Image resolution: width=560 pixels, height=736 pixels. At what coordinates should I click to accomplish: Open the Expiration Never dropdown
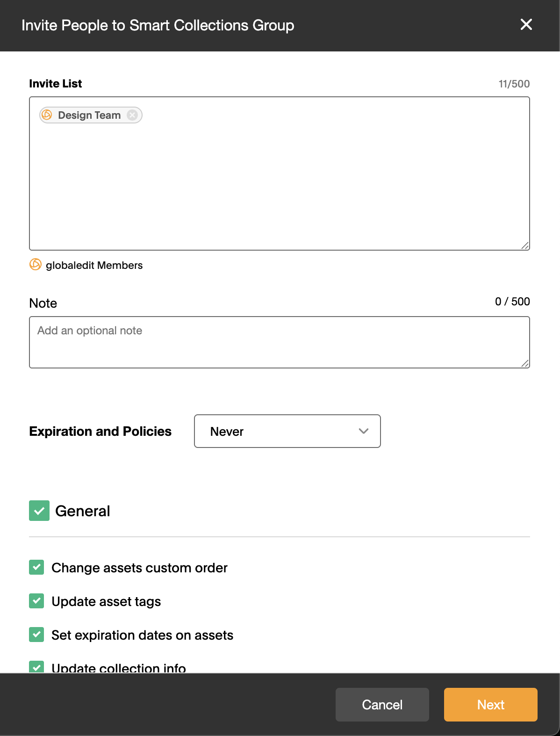point(287,431)
